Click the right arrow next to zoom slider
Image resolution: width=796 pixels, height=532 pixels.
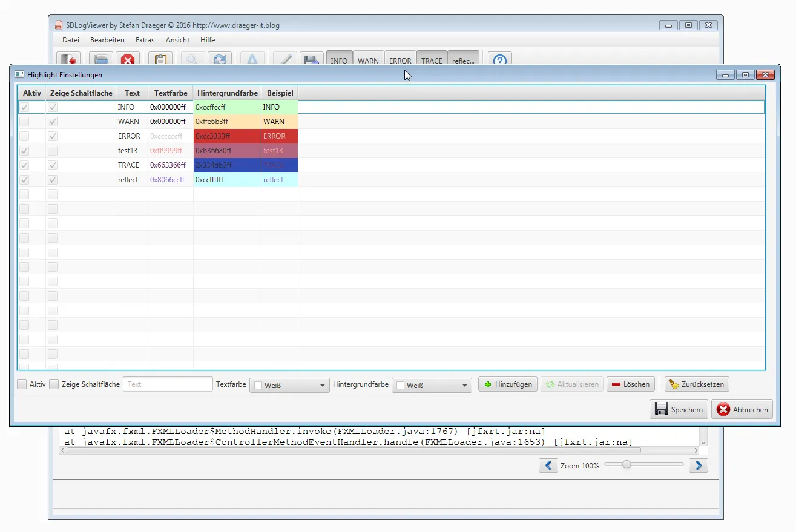[699, 465]
